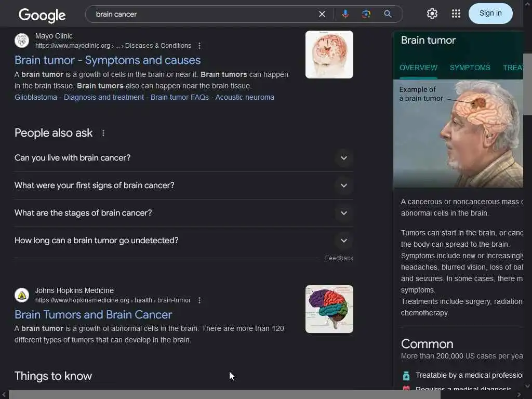Open the 'Brain Tumors and Brain Cancer' result
The height and width of the screenshot is (399, 532).
coord(94,314)
